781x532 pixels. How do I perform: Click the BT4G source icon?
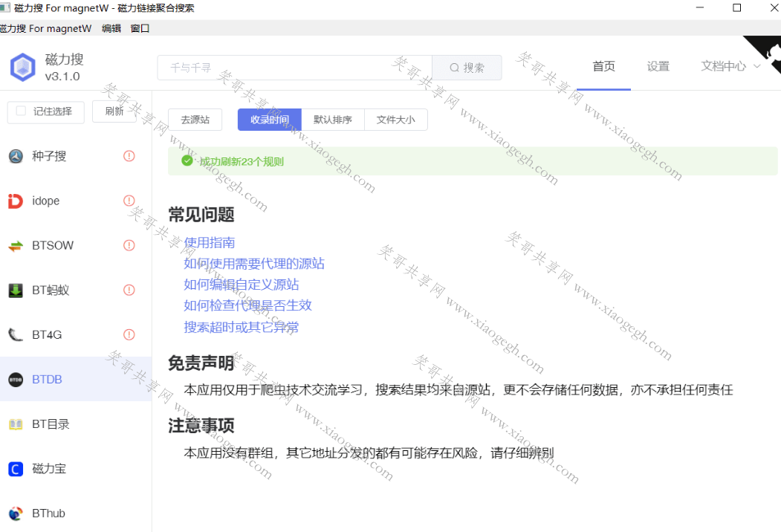(16, 335)
